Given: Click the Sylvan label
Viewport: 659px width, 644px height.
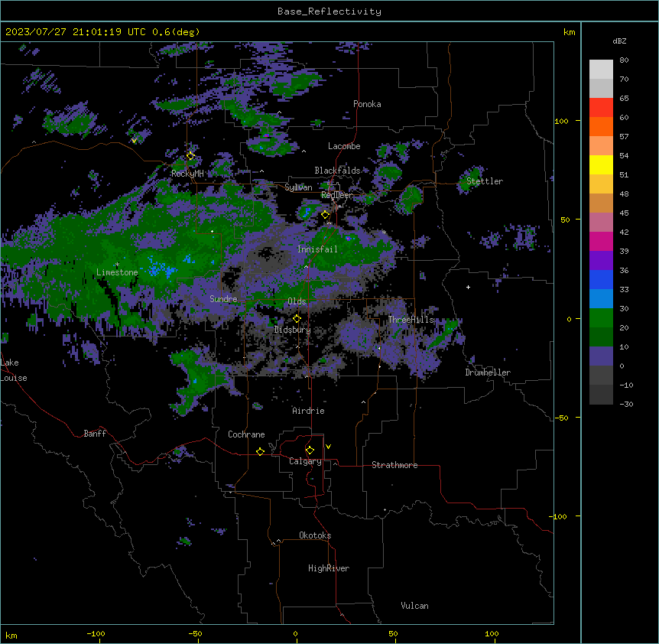Looking at the screenshot, I should (x=298, y=187).
